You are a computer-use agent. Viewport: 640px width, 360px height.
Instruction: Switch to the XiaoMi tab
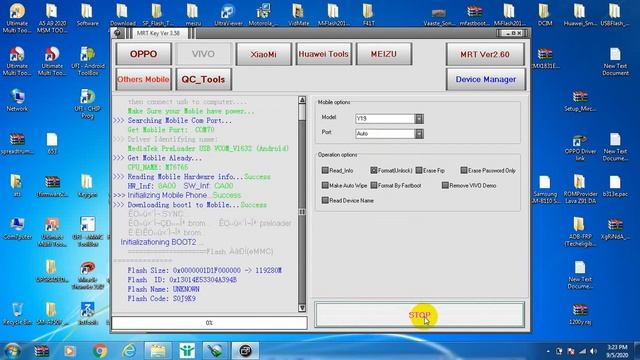pos(263,54)
